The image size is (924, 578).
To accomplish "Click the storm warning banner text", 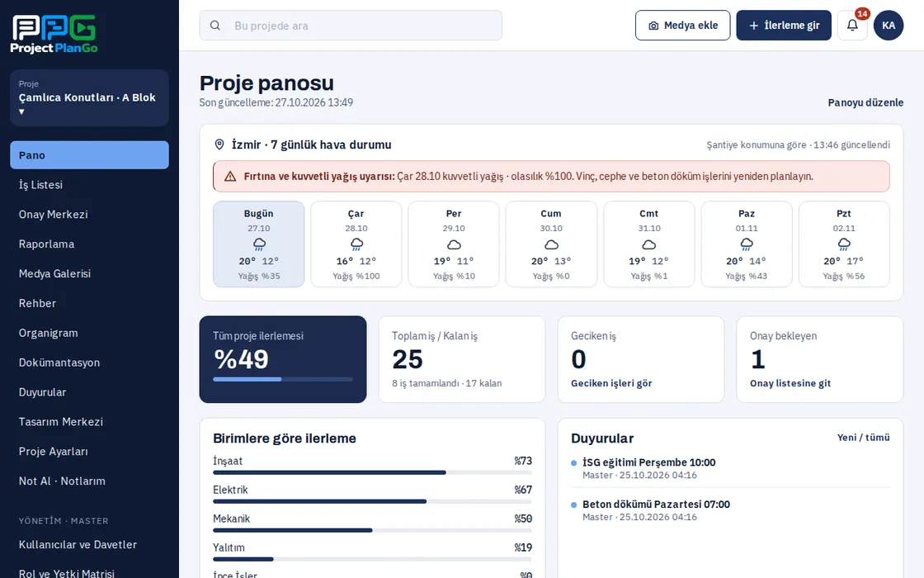I will click(529, 177).
